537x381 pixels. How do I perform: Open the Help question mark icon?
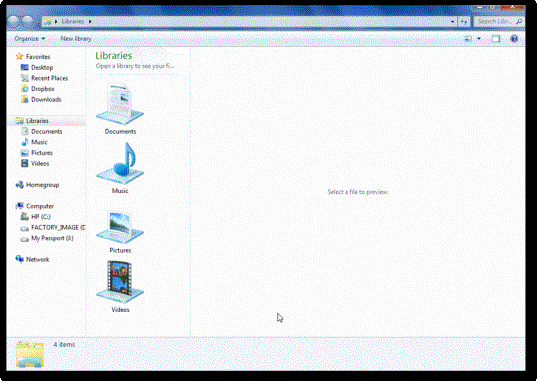click(x=514, y=39)
